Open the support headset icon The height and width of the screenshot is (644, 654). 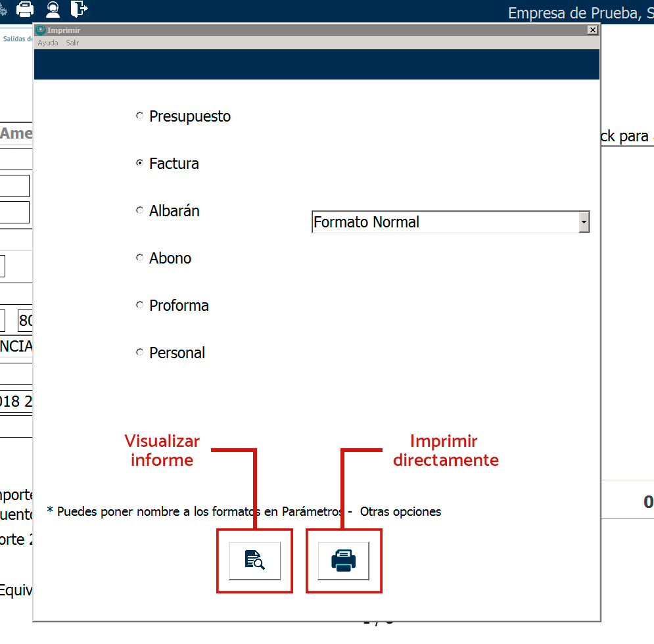pyautogui.click(x=53, y=9)
